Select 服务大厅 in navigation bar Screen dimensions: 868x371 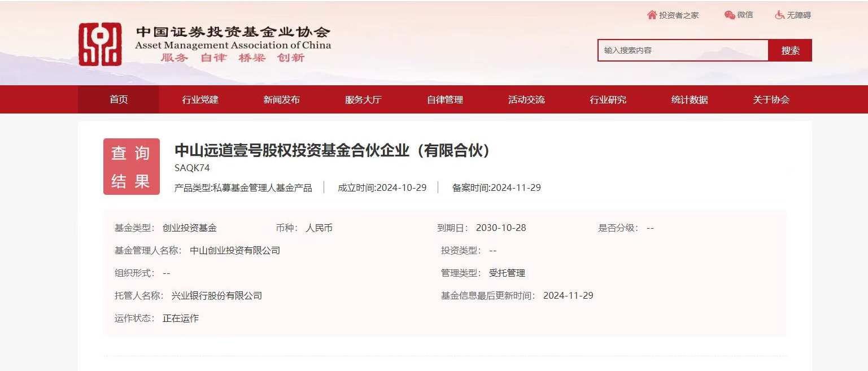(363, 99)
